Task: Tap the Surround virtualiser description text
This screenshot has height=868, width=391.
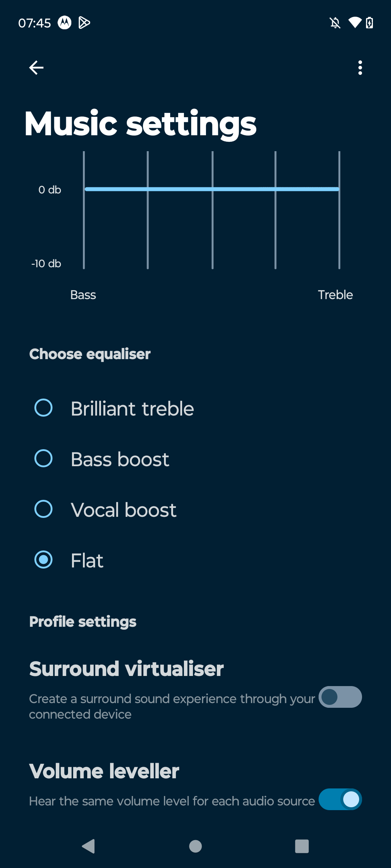Action: point(172,706)
